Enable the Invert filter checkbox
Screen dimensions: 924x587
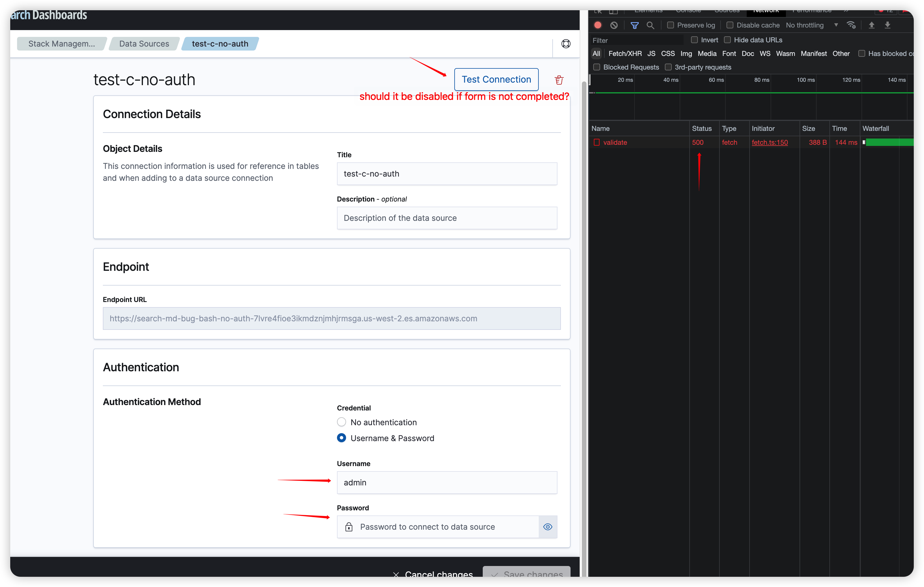point(694,39)
